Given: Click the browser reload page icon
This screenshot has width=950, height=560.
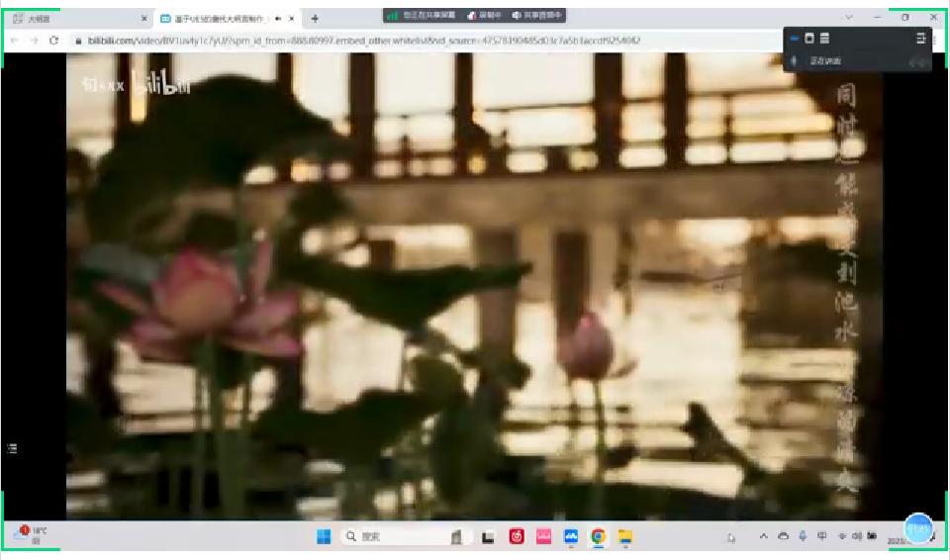Looking at the screenshot, I should point(53,41).
